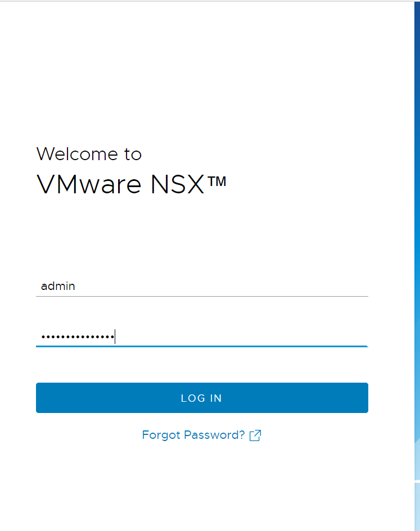Click the "LOG IN" label text
This screenshot has width=420, height=531.
(201, 398)
